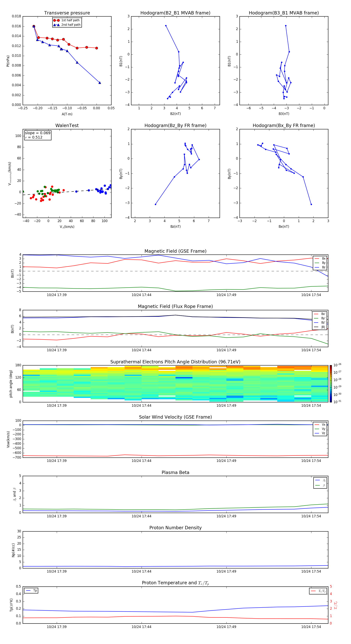This screenshot has width=351, height=644.
Task: Click "10/24 17:54" tick under Proton Temperature panel
Action: click(311, 627)
